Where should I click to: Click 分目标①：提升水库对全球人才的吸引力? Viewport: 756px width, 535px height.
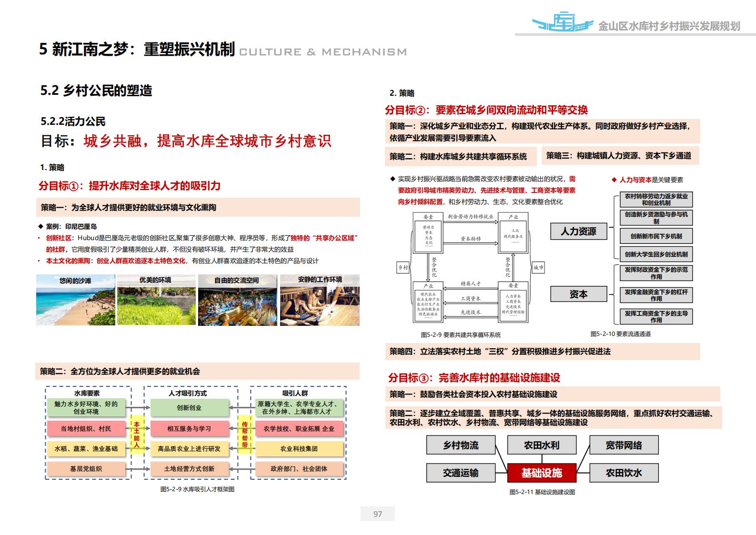(130, 186)
